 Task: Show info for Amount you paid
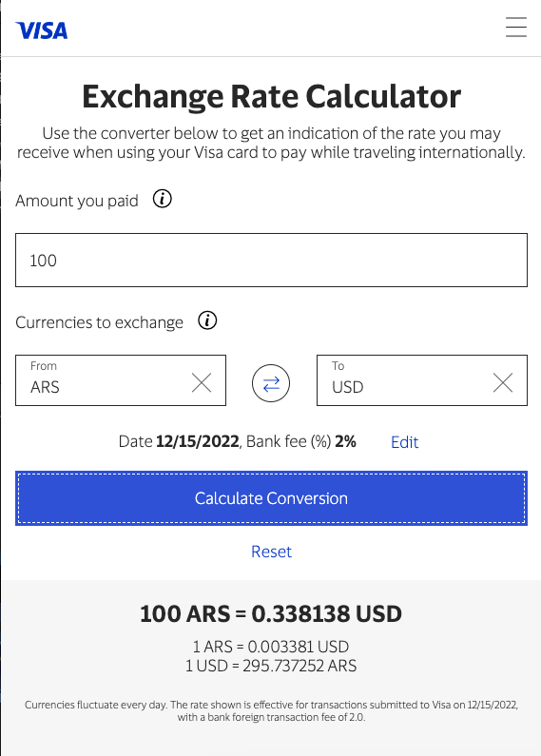pos(162,199)
